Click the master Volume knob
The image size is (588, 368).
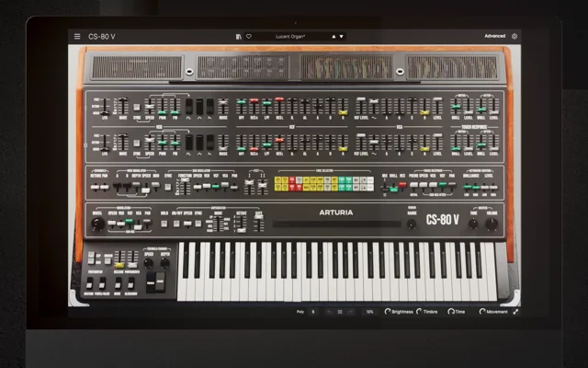click(x=492, y=224)
